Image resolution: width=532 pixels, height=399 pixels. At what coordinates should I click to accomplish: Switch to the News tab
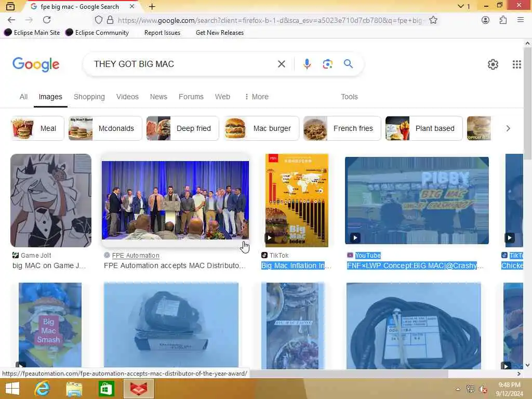(x=158, y=97)
